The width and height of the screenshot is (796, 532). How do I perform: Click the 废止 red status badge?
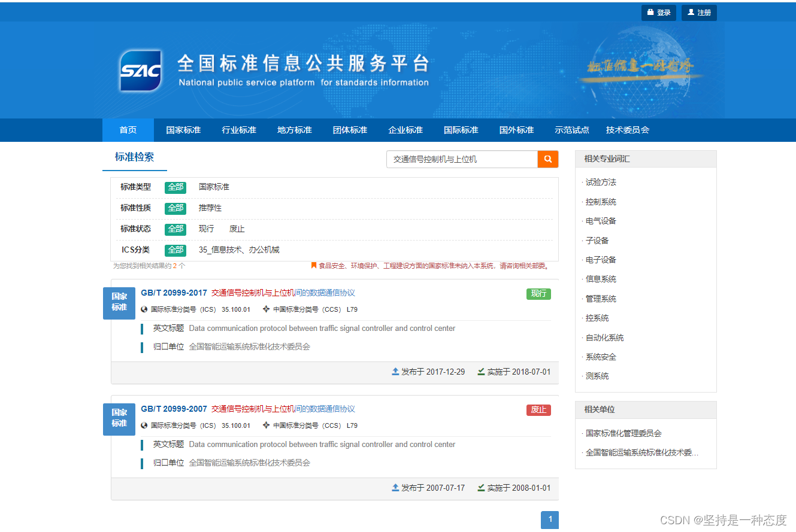(538, 410)
